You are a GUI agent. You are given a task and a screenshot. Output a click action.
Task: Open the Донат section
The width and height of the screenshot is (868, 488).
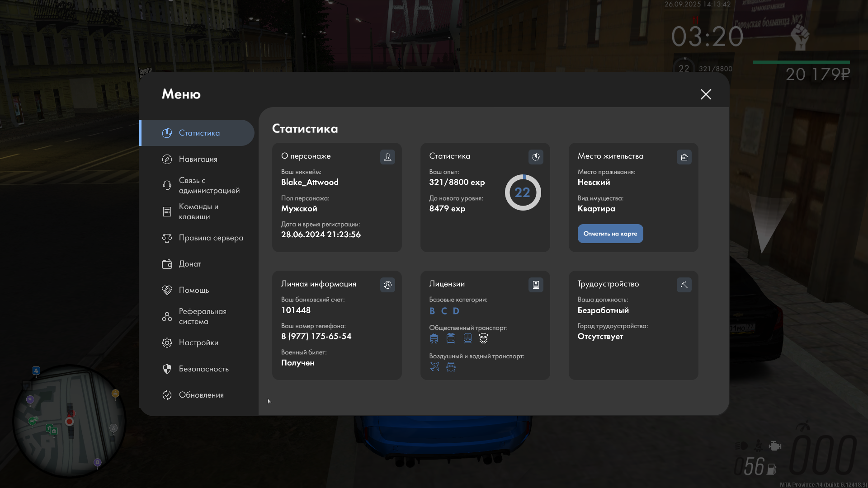pos(190,264)
